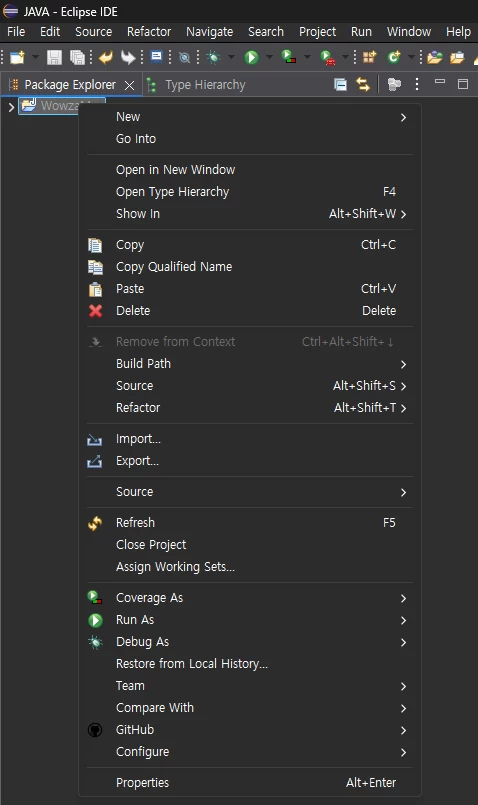Select Properties from the context menu

(250, 782)
